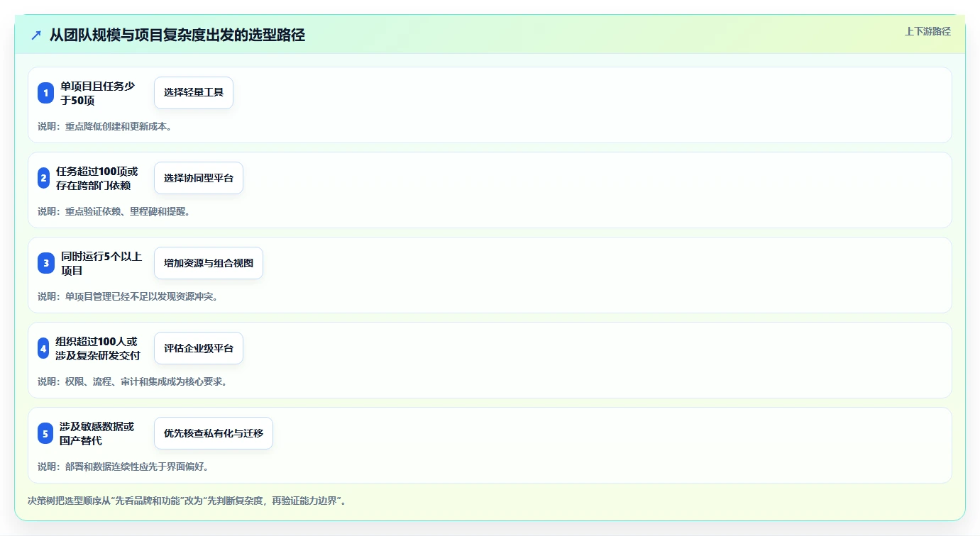Image resolution: width=980 pixels, height=536 pixels.
Task: Click condition text 任务超过100项或存在跨部门依赖
Action: pos(97,178)
